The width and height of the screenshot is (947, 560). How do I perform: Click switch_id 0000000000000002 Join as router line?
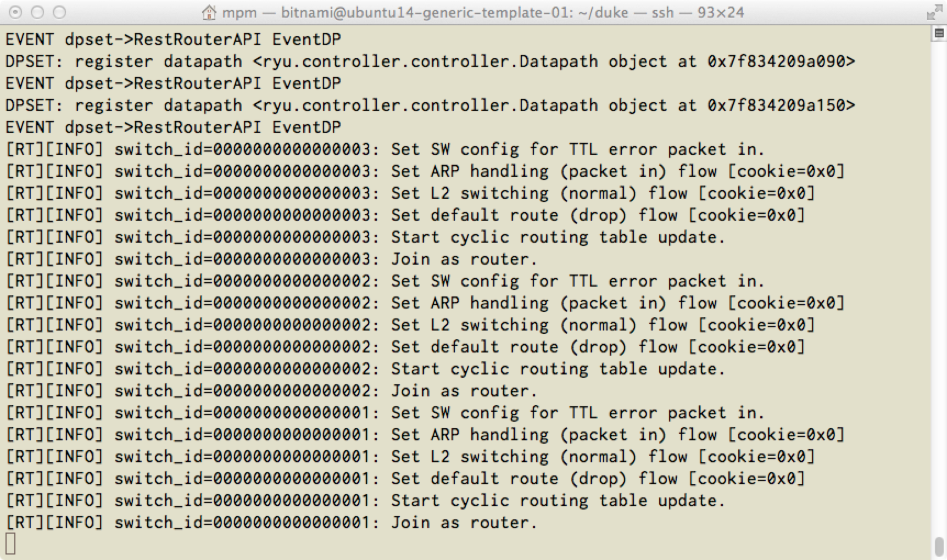click(x=271, y=391)
